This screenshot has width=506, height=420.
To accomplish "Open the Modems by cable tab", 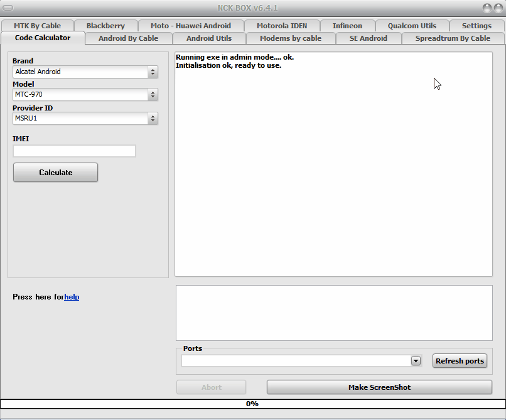I will pos(291,38).
